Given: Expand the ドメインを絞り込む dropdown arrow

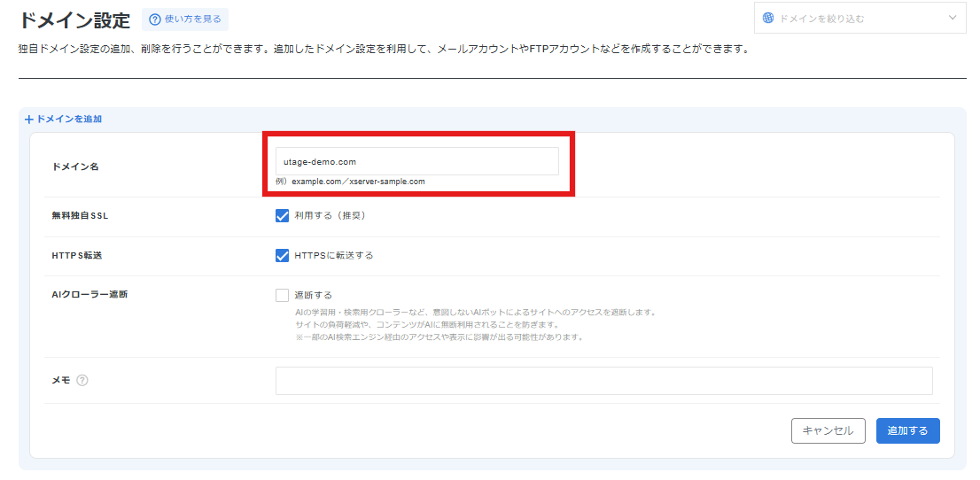Looking at the screenshot, I should [x=953, y=18].
